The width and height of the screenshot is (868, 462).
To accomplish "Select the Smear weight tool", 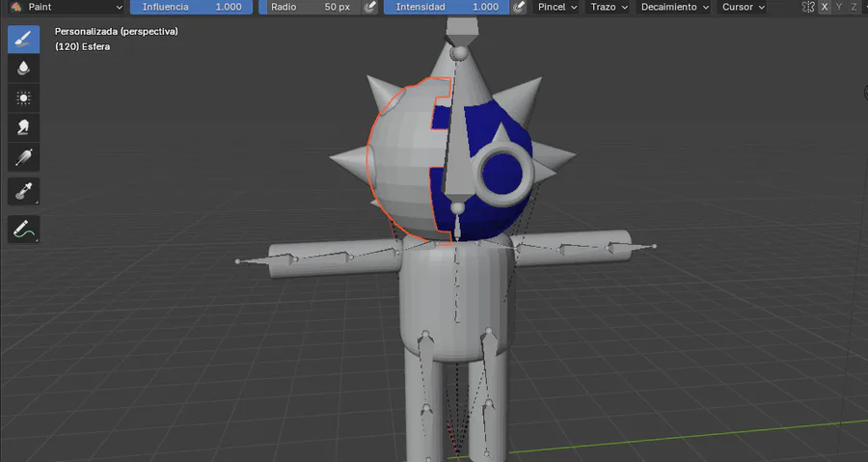I will (x=23, y=128).
